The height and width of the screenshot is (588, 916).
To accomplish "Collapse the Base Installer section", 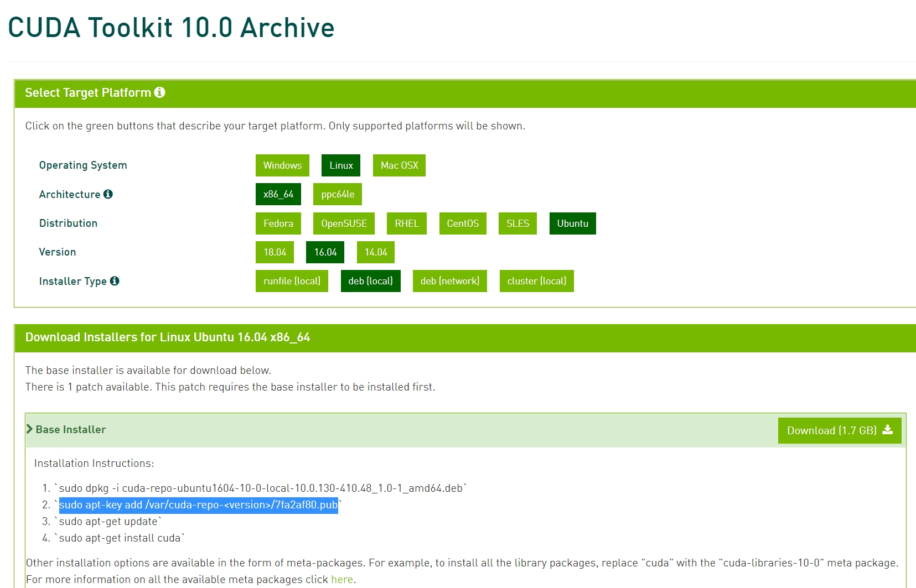I will pyautogui.click(x=66, y=429).
